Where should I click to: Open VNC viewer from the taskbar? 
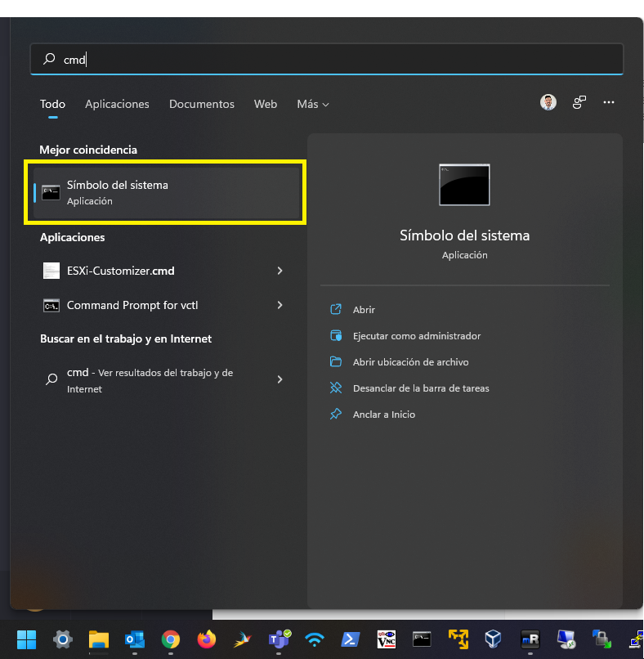387,639
